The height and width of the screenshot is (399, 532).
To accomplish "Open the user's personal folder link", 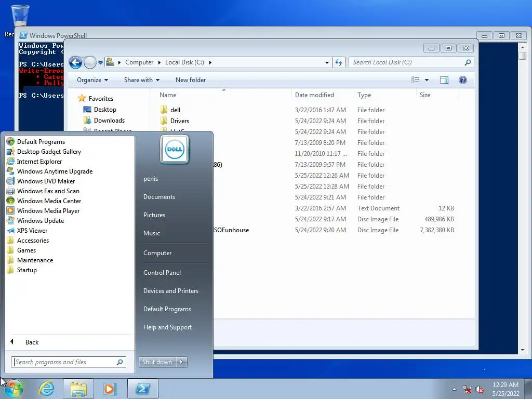I will pos(151,179).
